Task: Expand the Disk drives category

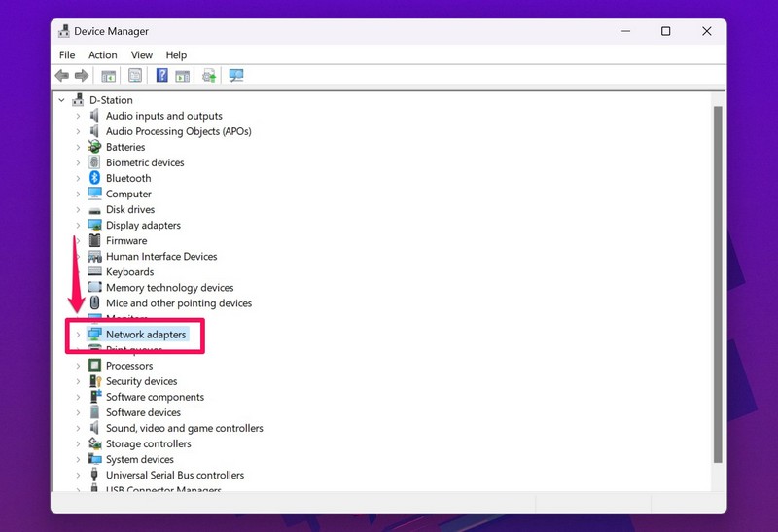Action: coord(78,209)
